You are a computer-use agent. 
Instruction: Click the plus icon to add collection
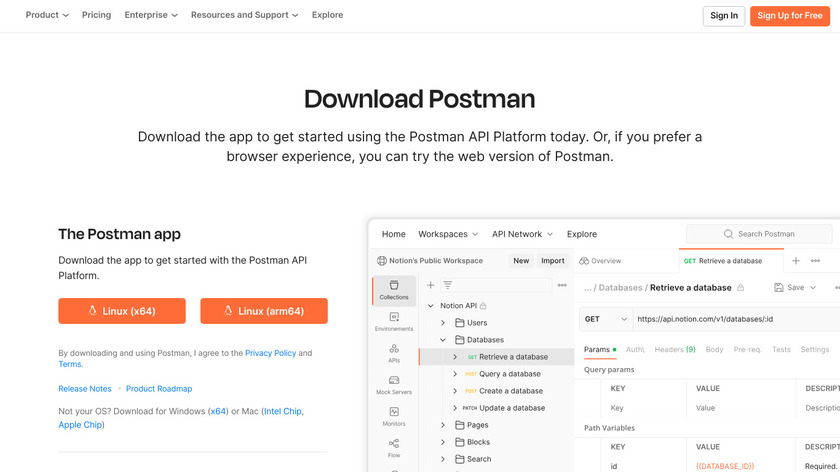[430, 285]
